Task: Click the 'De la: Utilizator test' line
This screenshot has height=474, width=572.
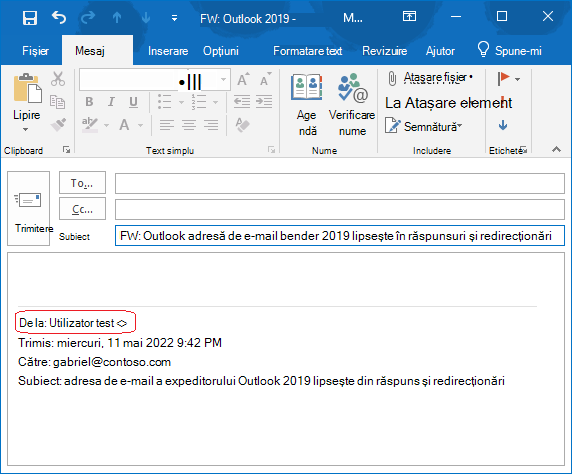Action: (x=73, y=323)
